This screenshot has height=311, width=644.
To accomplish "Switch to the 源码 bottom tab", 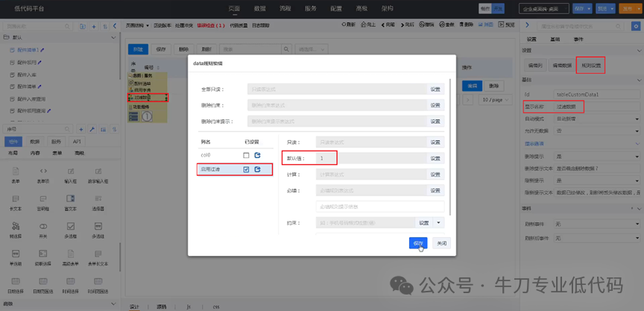I will point(162,307).
